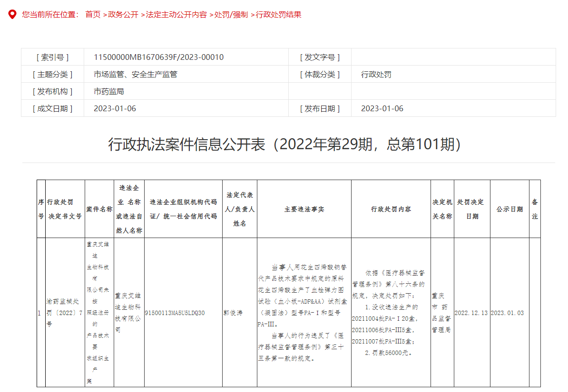Select row number 1 cell
The height and width of the screenshot is (392, 568).
[x=41, y=313]
